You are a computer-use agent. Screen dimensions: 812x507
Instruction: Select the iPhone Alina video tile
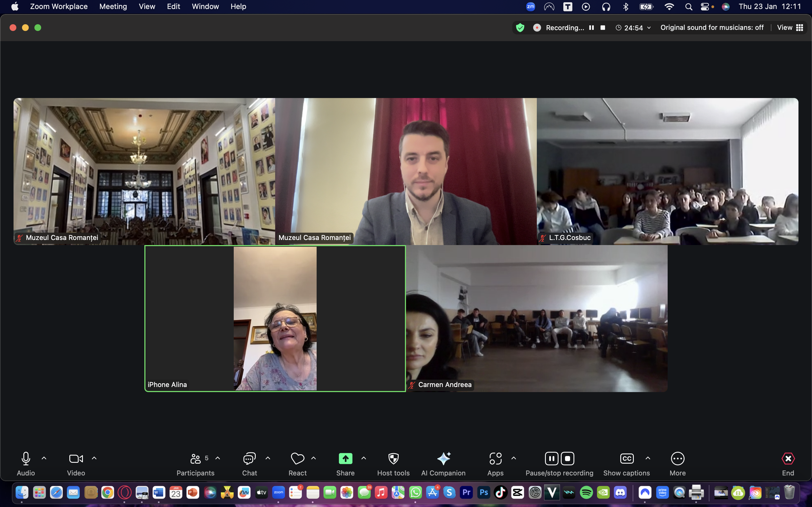point(275,319)
